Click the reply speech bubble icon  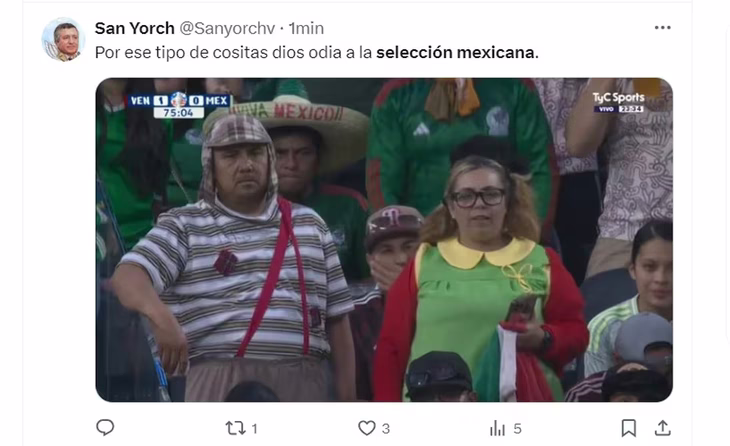tap(105, 427)
